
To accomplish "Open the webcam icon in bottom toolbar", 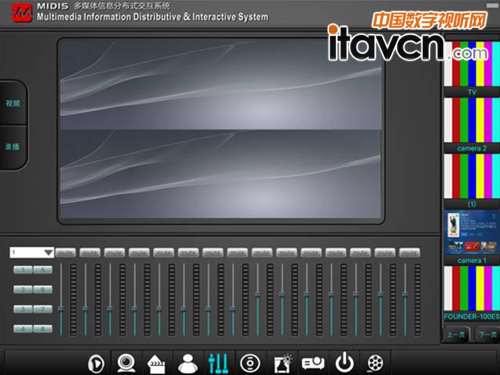I will pyautogui.click(x=126, y=363).
